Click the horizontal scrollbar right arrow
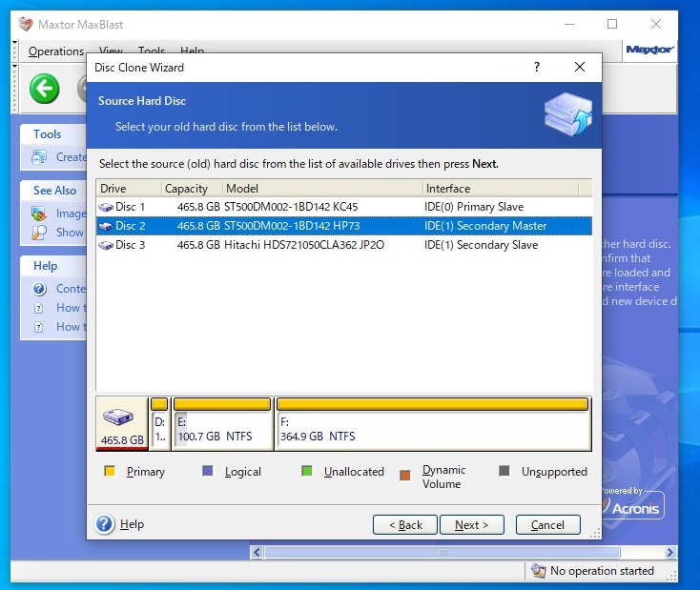 tap(670, 553)
